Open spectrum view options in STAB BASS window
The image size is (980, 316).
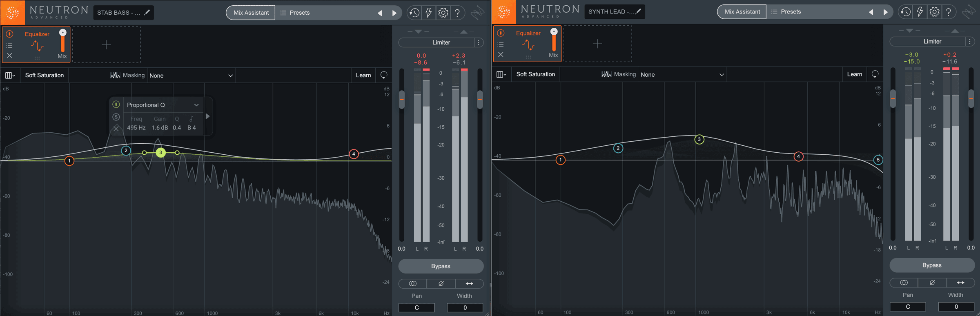pyautogui.click(x=10, y=75)
